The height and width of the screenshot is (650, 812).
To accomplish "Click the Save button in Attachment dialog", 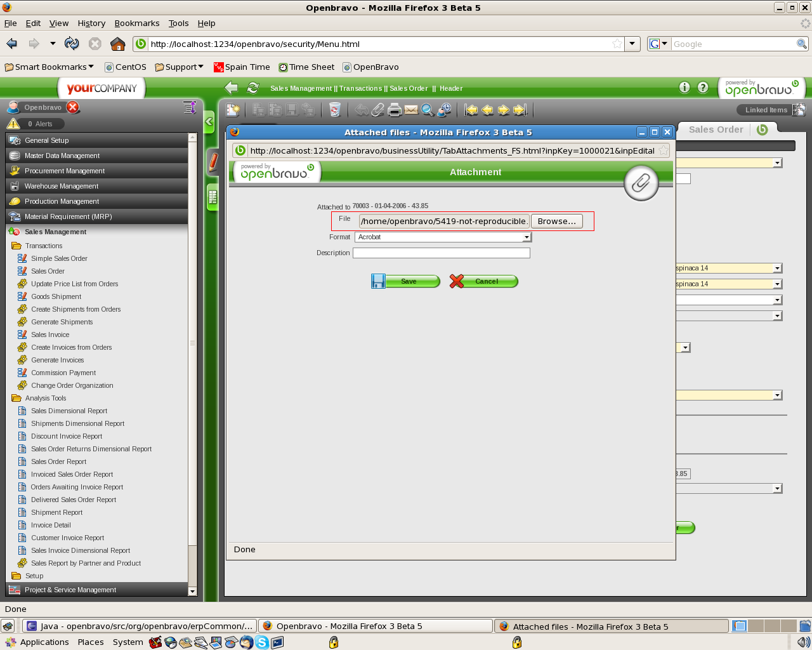I will (x=406, y=281).
